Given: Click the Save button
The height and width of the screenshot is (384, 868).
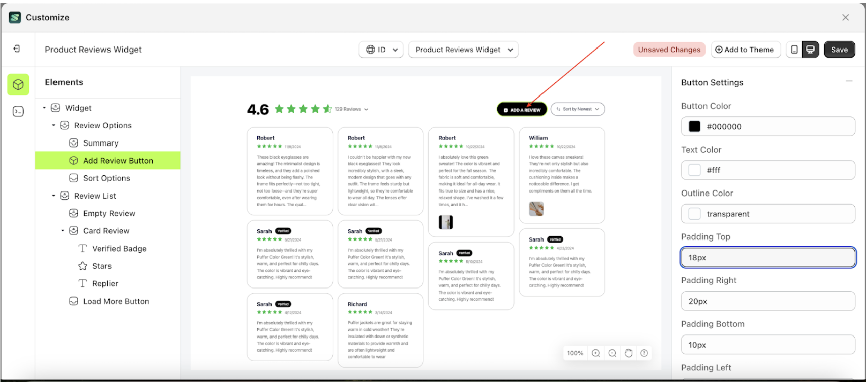Looking at the screenshot, I should 840,50.
